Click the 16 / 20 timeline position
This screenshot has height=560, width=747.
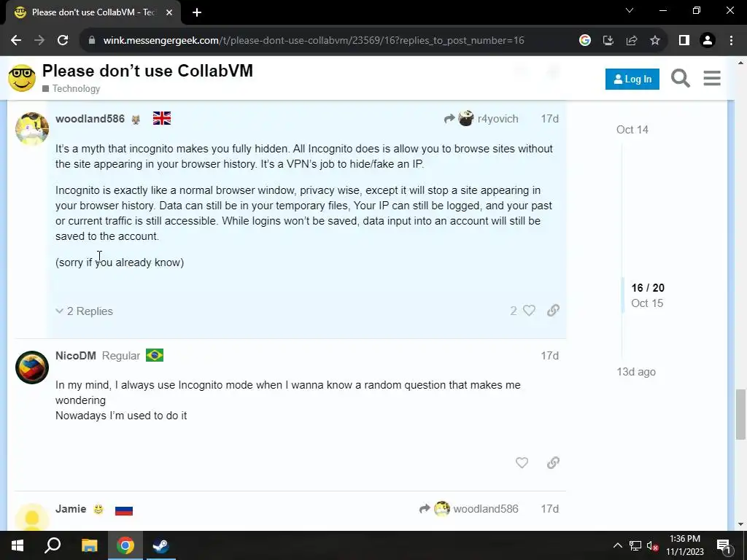click(x=648, y=287)
